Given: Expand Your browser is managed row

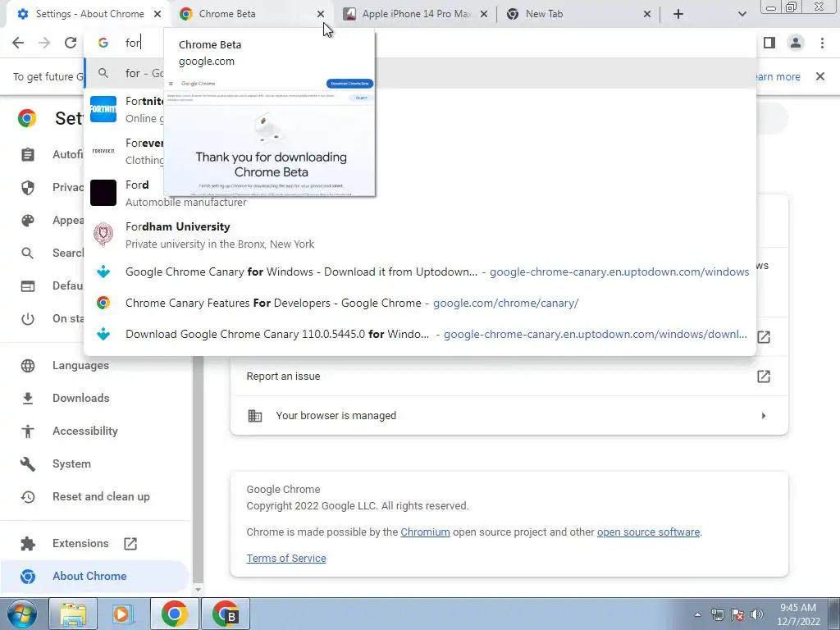Looking at the screenshot, I should coord(509,416).
